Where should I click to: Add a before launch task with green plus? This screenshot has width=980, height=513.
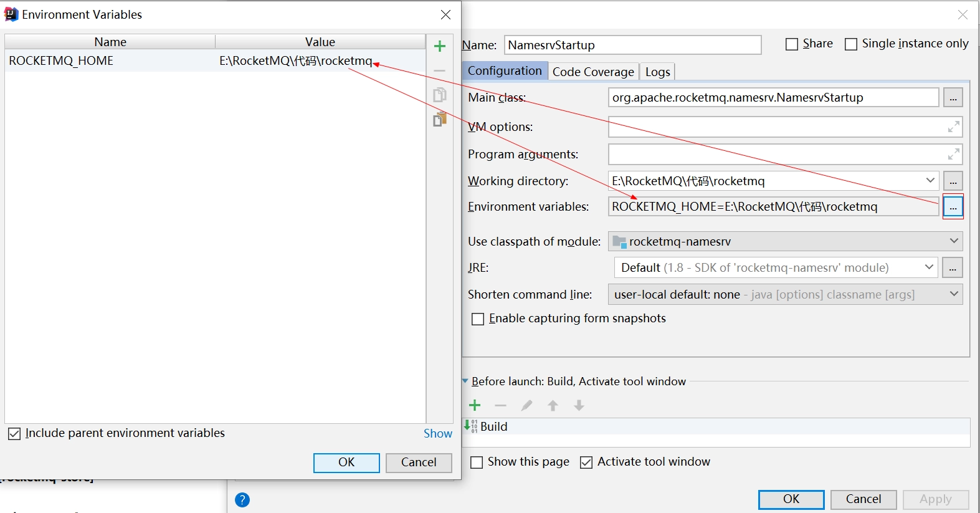(x=475, y=406)
